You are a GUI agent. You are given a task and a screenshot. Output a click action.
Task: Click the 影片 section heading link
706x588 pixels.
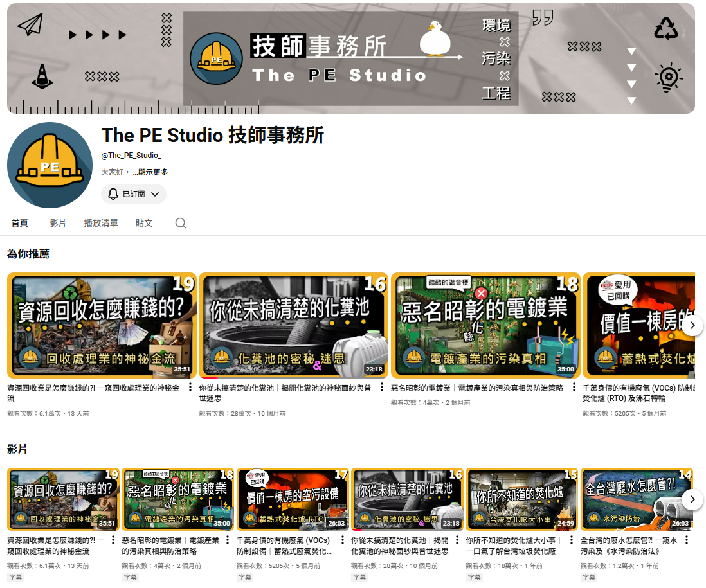(x=17, y=449)
